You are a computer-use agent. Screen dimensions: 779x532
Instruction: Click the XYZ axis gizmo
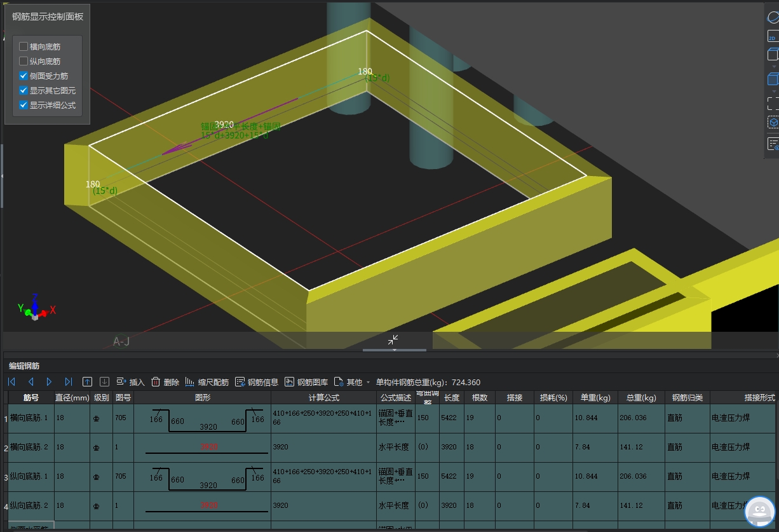[x=36, y=307]
